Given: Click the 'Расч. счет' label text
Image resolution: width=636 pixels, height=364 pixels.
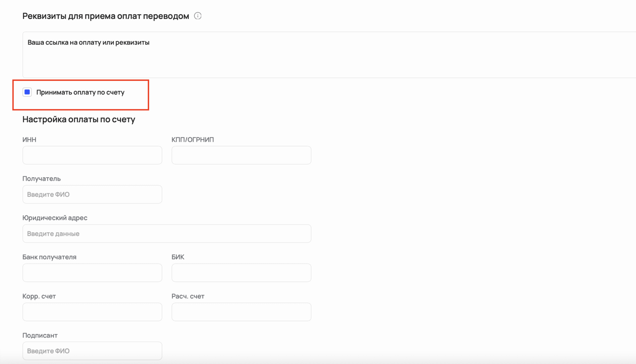Looking at the screenshot, I should [188, 296].
